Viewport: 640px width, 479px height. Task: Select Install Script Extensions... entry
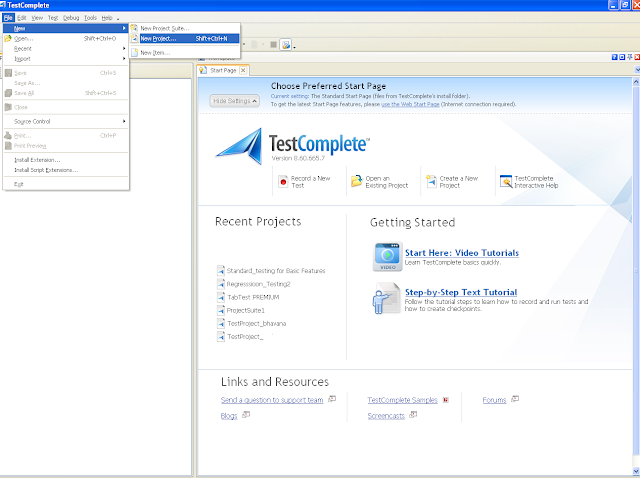click(66, 170)
